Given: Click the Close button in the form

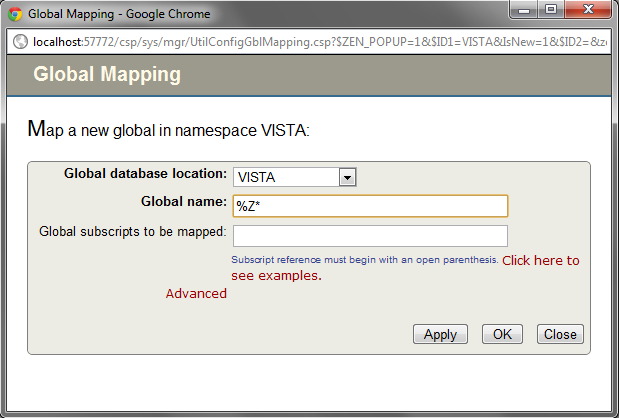Looking at the screenshot, I should [x=560, y=334].
